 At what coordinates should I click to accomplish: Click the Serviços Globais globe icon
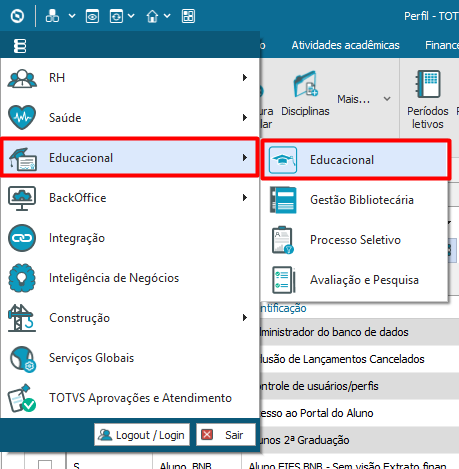(x=23, y=359)
